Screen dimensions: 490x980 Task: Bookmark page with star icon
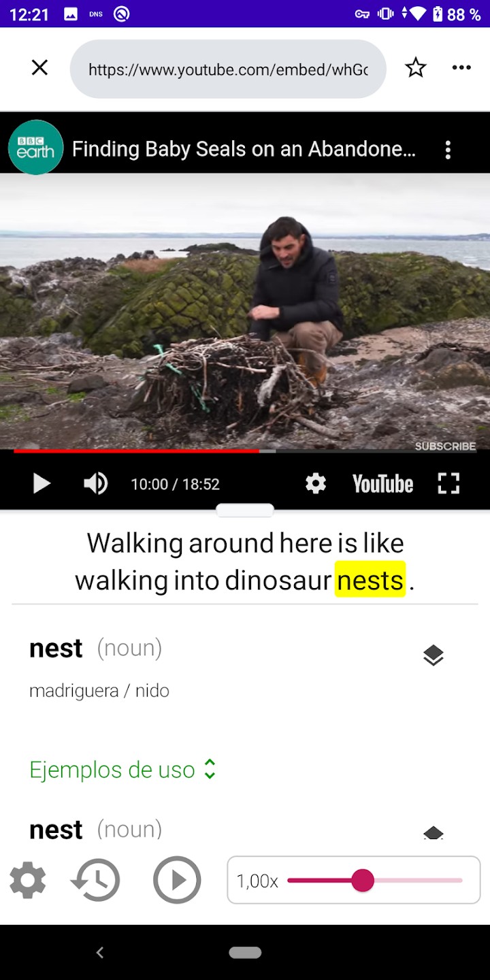(416, 67)
